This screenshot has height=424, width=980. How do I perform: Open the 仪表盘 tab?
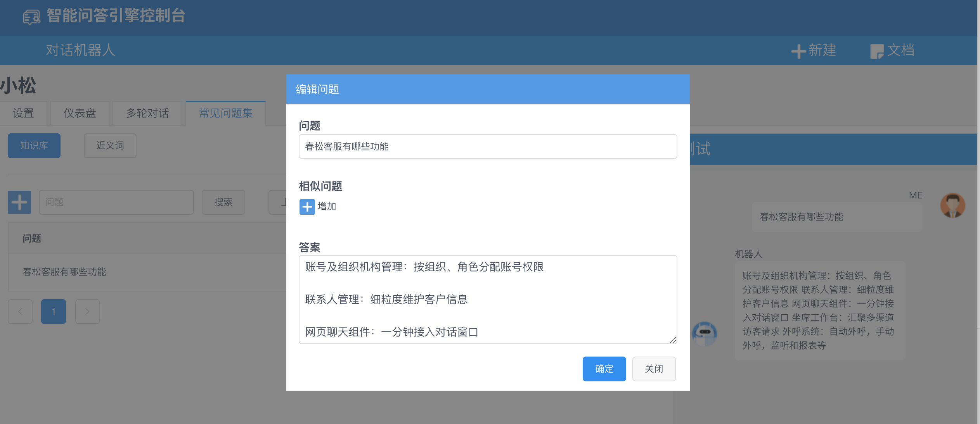click(x=80, y=113)
